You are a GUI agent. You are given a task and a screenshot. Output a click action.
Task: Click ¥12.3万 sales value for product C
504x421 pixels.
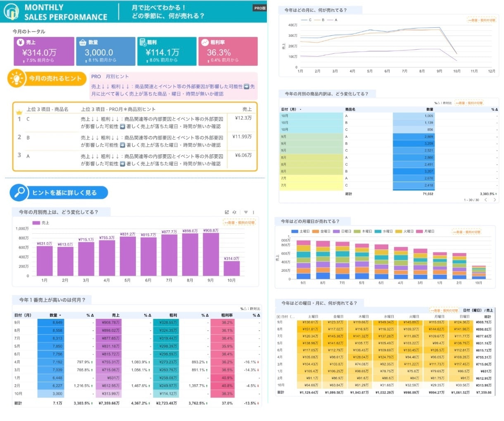[243, 118]
